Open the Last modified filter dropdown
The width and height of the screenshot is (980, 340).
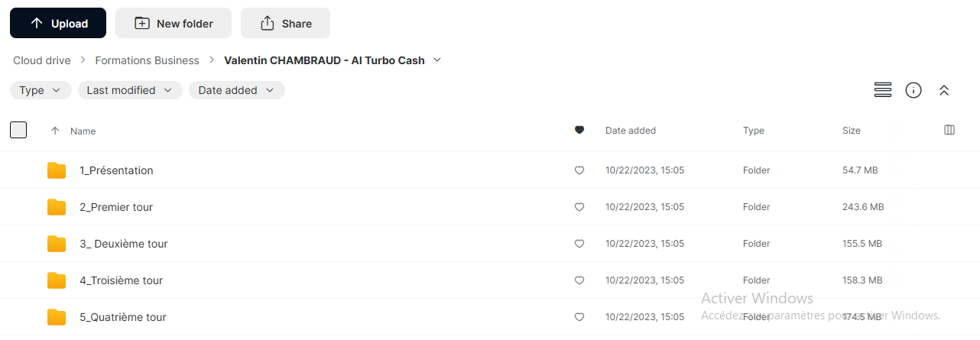pyautogui.click(x=130, y=90)
